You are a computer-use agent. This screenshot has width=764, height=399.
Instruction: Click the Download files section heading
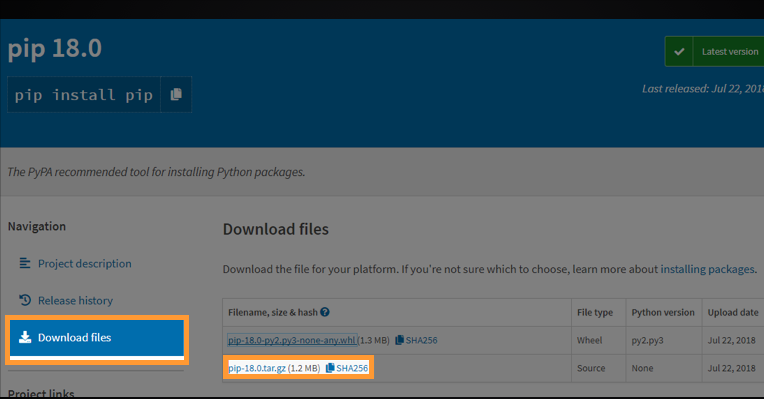[276, 229]
